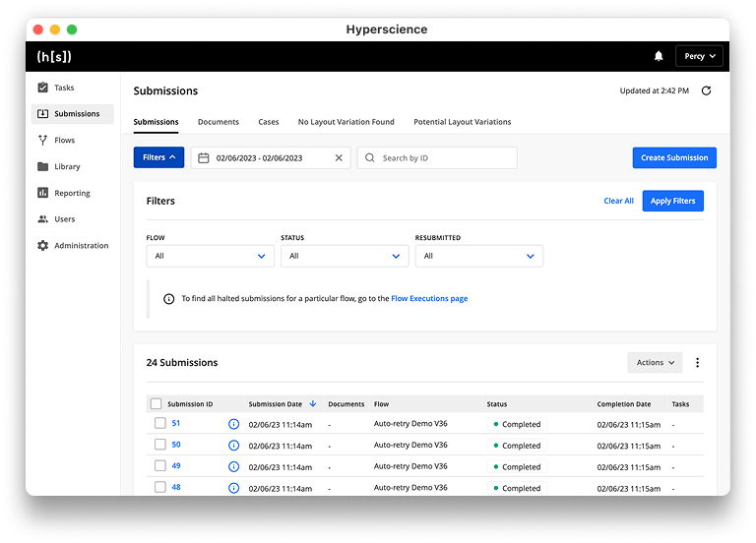
Task: Click the Flow column header
Action: [x=381, y=404]
